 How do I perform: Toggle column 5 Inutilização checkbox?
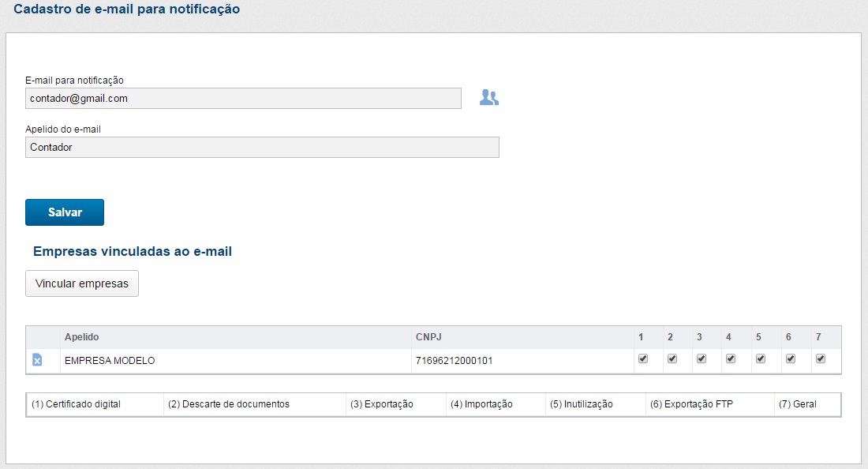(x=761, y=358)
